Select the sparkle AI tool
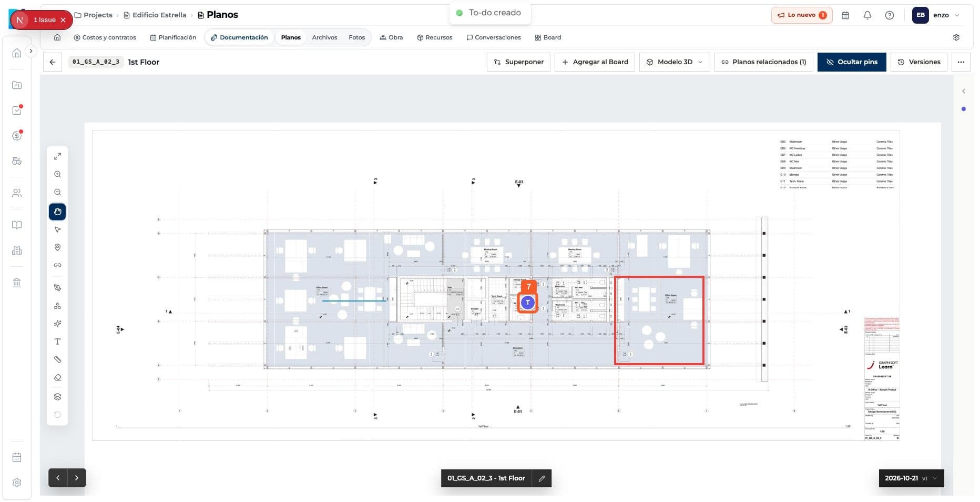The width and height of the screenshot is (980, 502). click(x=57, y=324)
